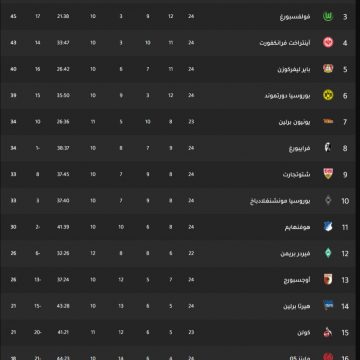Open the بوروسيا مونشنغلادباخ team link
This screenshot has height=360, width=360.
(x=280, y=201)
